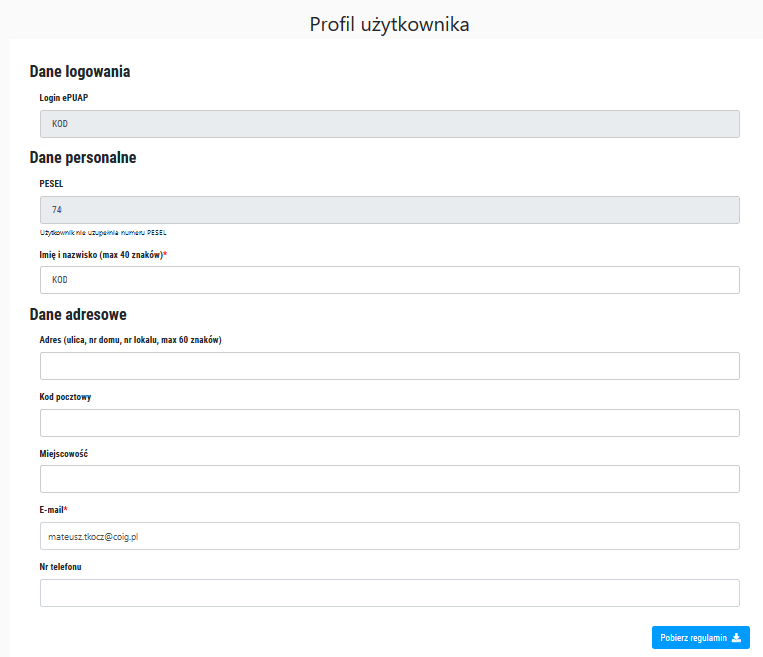The height and width of the screenshot is (657, 763).
Task: Click the PESEL field showing 74
Action: pyautogui.click(x=390, y=210)
